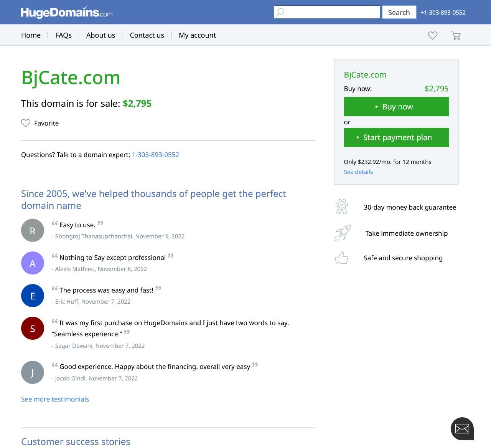Click the envelope chat icon
Viewport: 491px width, 448px height.
click(462, 429)
